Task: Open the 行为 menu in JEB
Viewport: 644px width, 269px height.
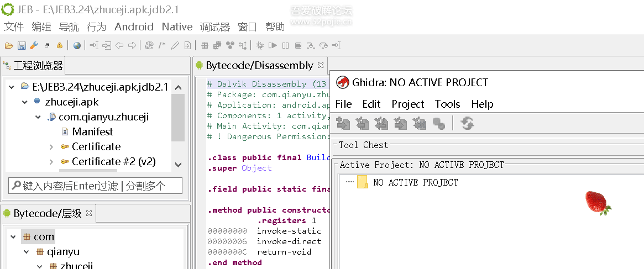Action: (x=97, y=27)
